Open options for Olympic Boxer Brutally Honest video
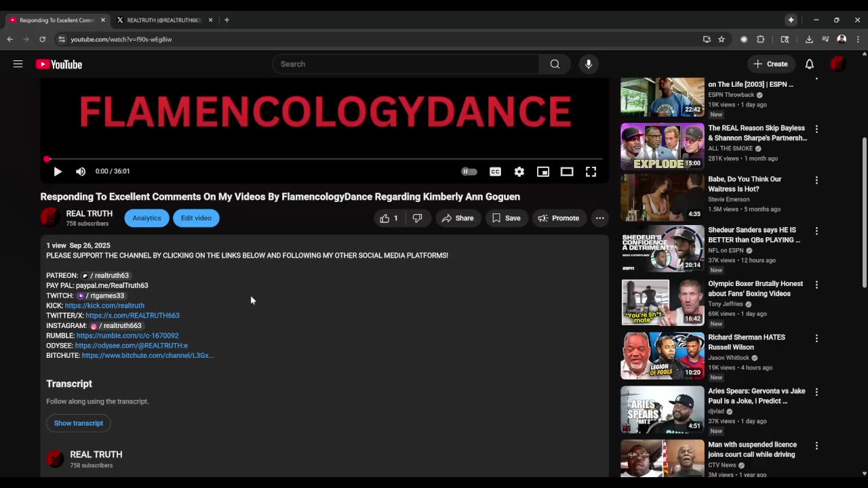This screenshot has height=488, width=868. click(816, 285)
